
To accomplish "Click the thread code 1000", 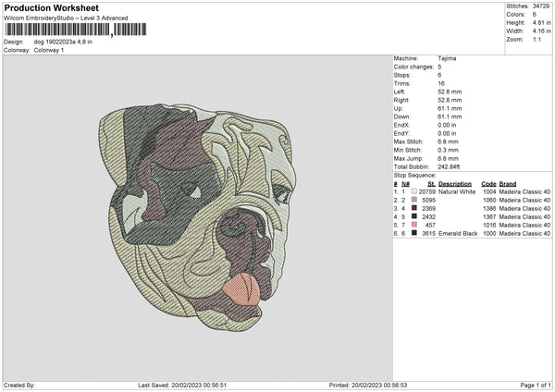I will coord(489,234).
